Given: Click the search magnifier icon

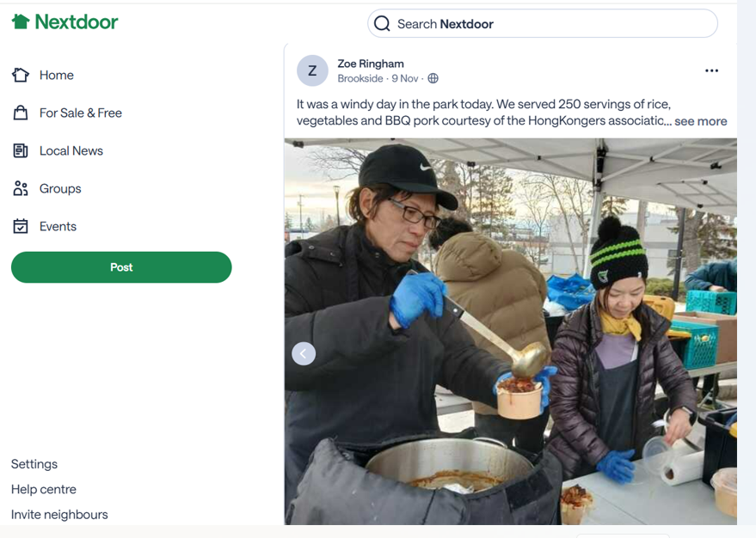Looking at the screenshot, I should click(382, 24).
